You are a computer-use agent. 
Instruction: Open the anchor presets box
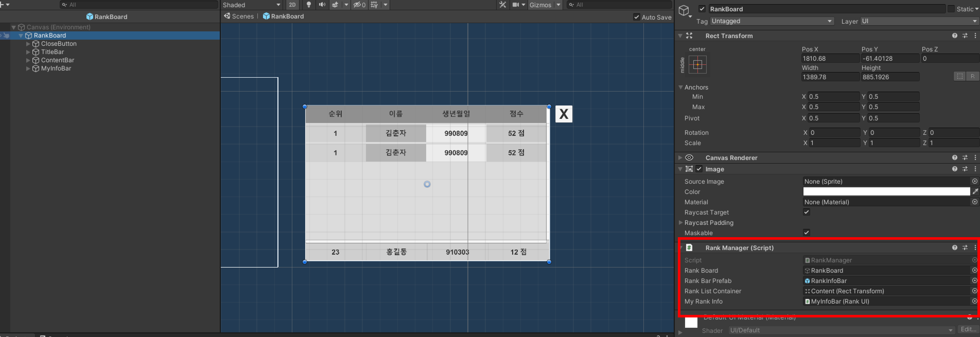[x=697, y=65]
